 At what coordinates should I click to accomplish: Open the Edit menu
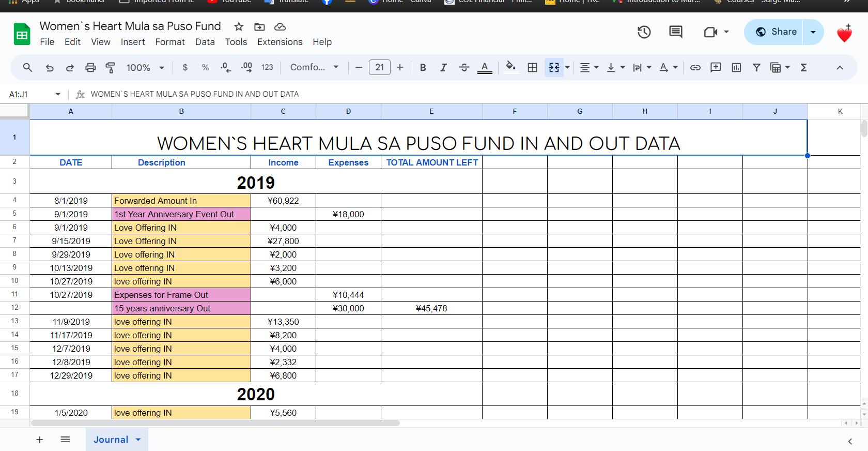(72, 42)
